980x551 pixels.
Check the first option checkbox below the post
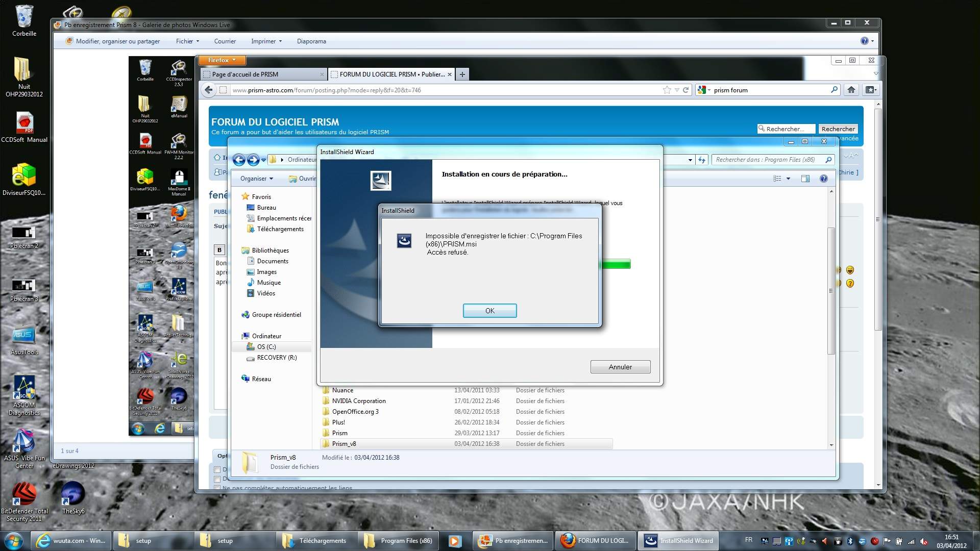coord(217,469)
